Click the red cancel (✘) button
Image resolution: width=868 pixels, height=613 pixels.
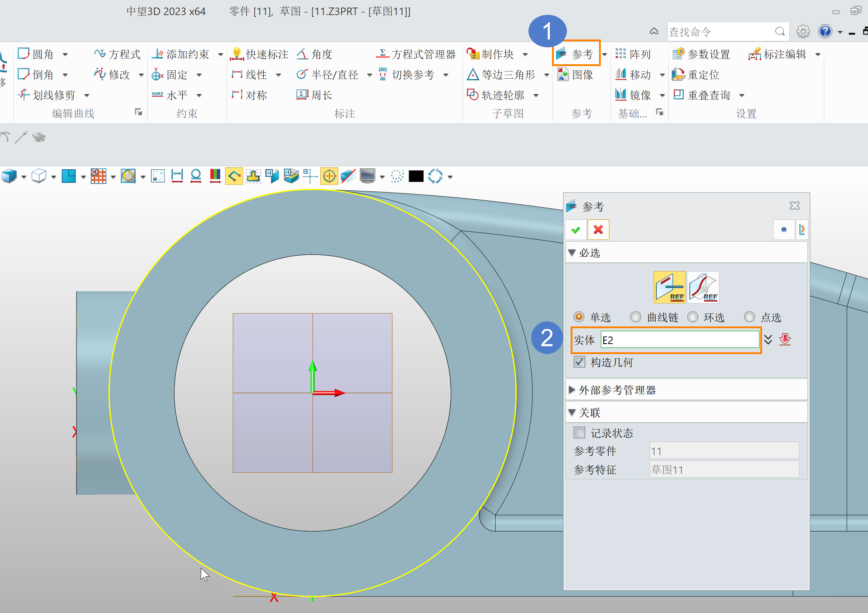[598, 229]
